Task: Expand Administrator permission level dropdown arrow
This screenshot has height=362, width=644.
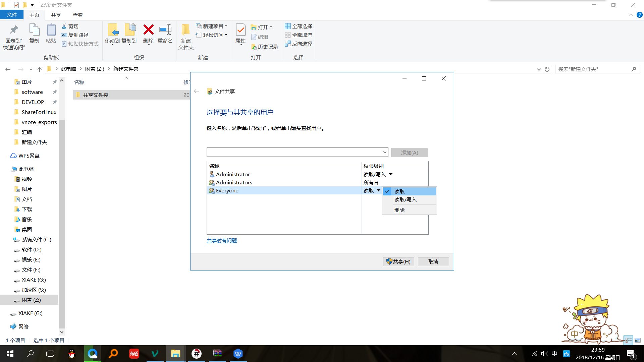Action: tap(390, 174)
